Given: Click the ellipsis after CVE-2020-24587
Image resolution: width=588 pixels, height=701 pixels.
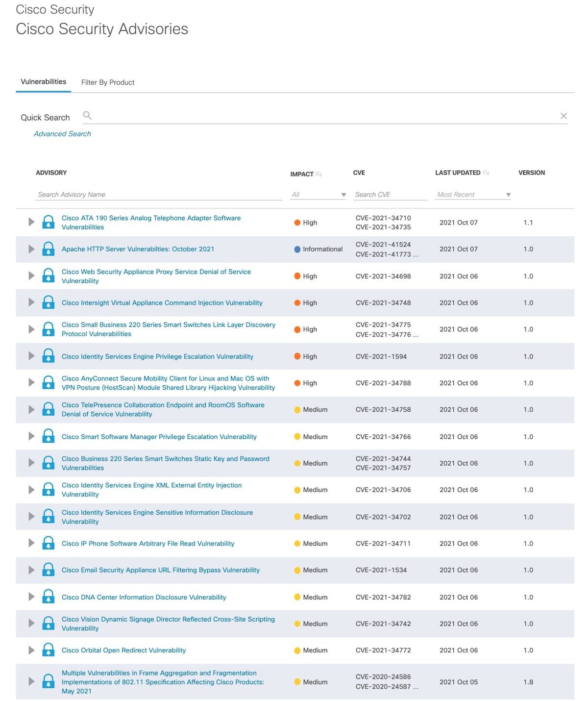Looking at the screenshot, I should click(x=416, y=687).
